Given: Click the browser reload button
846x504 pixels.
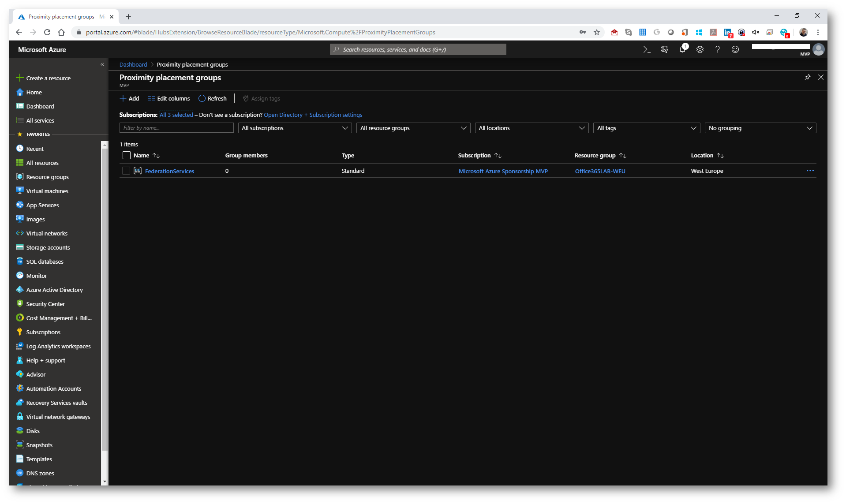Looking at the screenshot, I should pos(47,32).
